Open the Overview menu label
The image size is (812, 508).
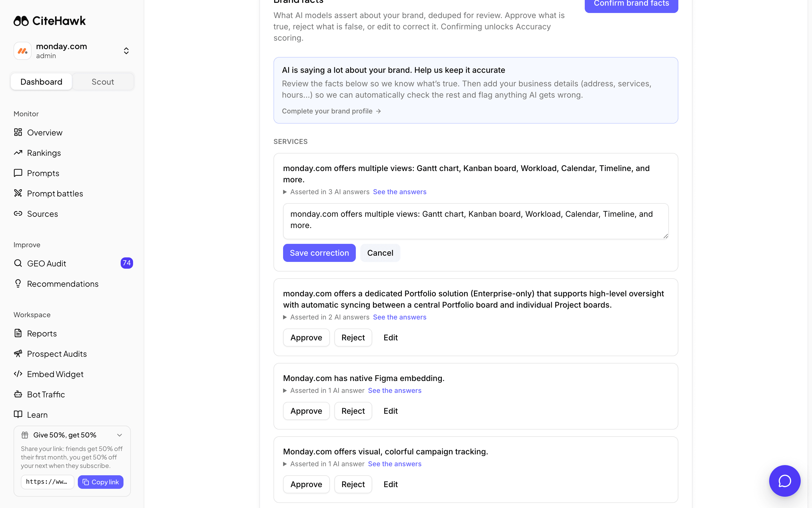coord(45,132)
